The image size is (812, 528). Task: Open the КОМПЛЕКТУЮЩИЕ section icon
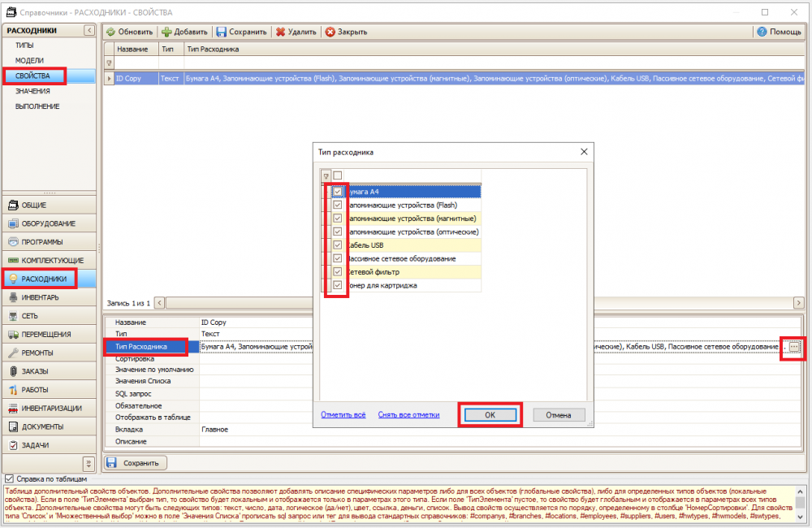14,261
